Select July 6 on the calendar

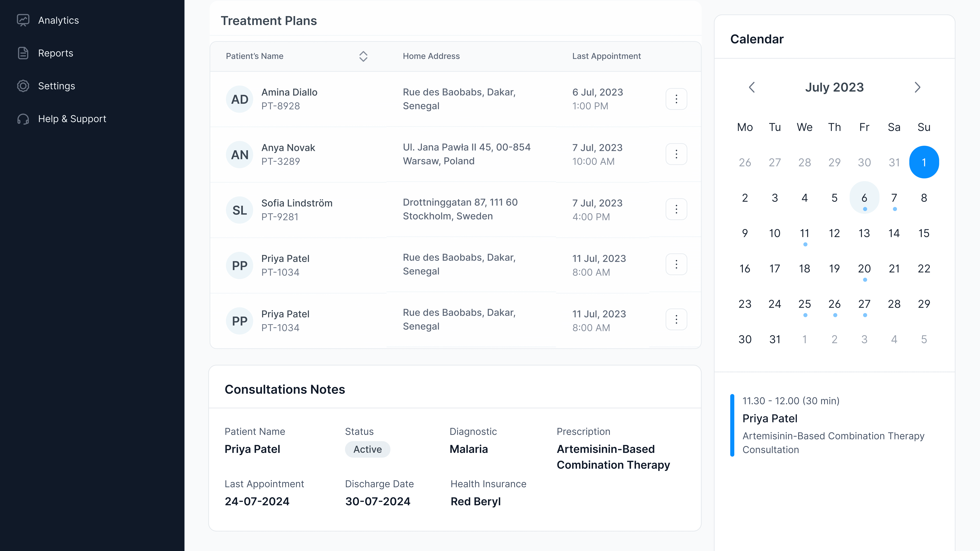tap(864, 198)
